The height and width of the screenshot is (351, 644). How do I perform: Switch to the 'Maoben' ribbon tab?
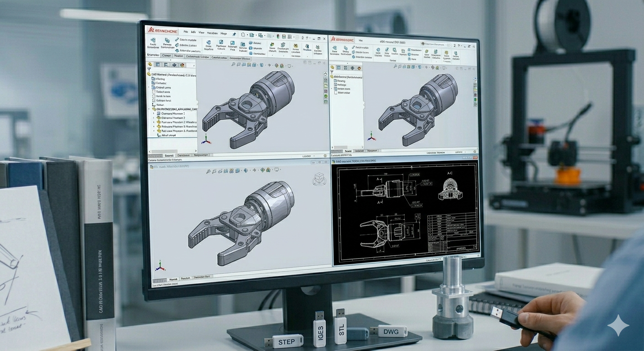click(x=178, y=56)
